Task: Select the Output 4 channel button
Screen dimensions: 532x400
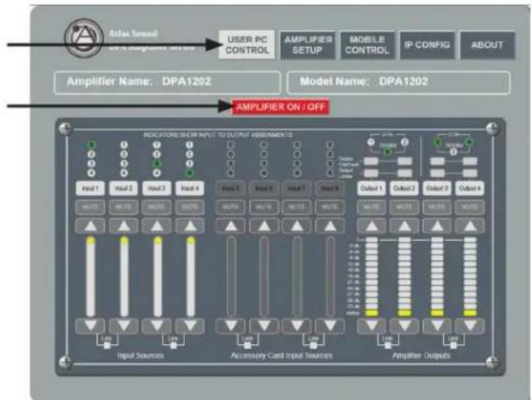Action: pos(470,188)
